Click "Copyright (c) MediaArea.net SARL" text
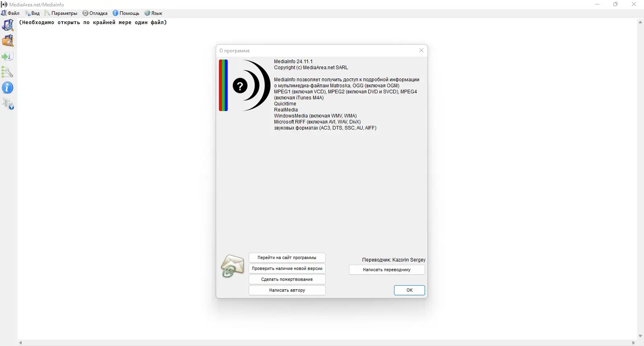 (311, 68)
